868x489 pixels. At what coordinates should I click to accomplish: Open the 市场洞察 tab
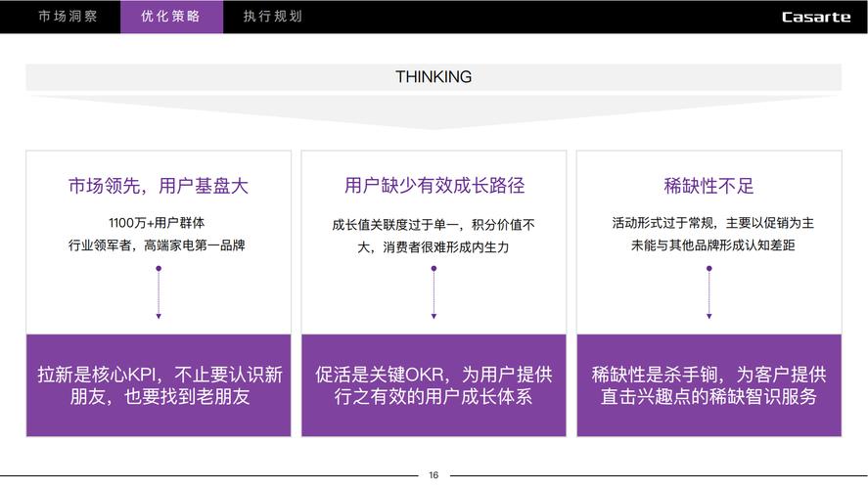pyautogui.click(x=68, y=17)
